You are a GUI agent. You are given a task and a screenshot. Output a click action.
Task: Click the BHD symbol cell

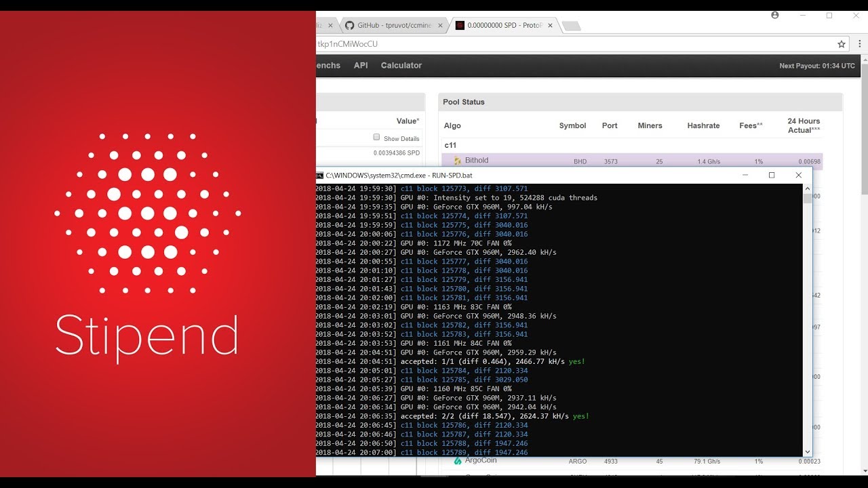pos(580,161)
